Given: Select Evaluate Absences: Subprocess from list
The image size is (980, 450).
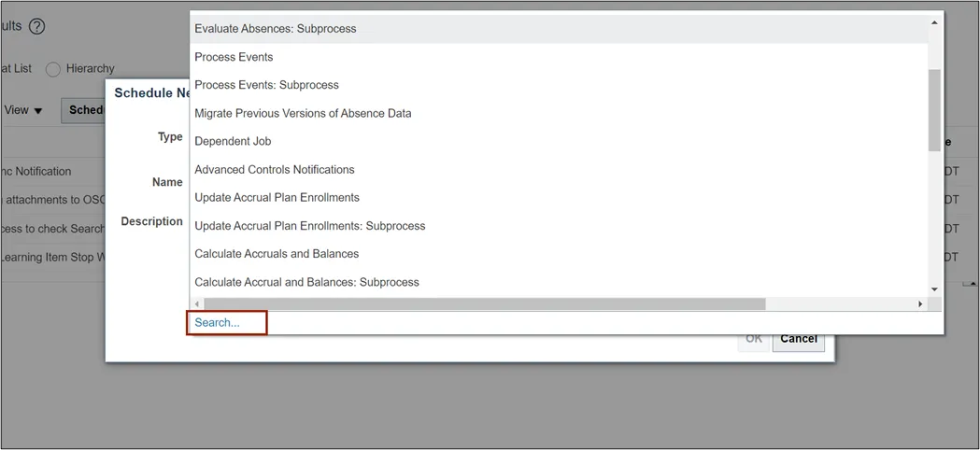Looking at the screenshot, I should coord(276,29).
